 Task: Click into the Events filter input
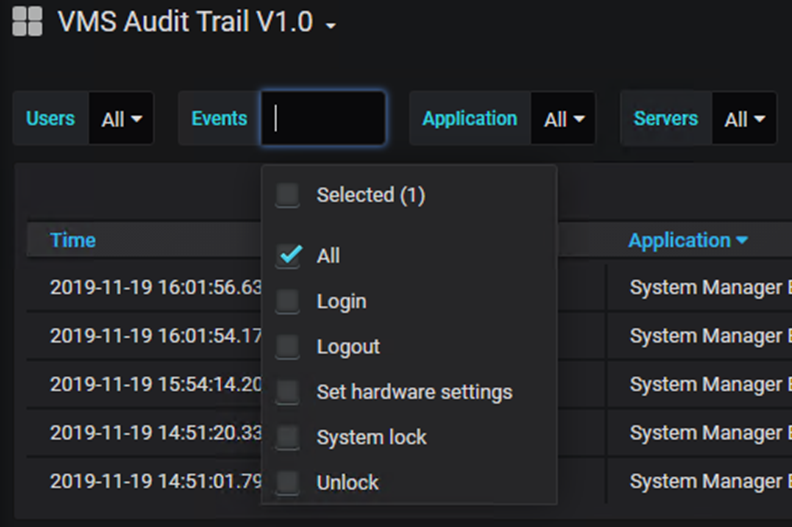click(x=324, y=119)
